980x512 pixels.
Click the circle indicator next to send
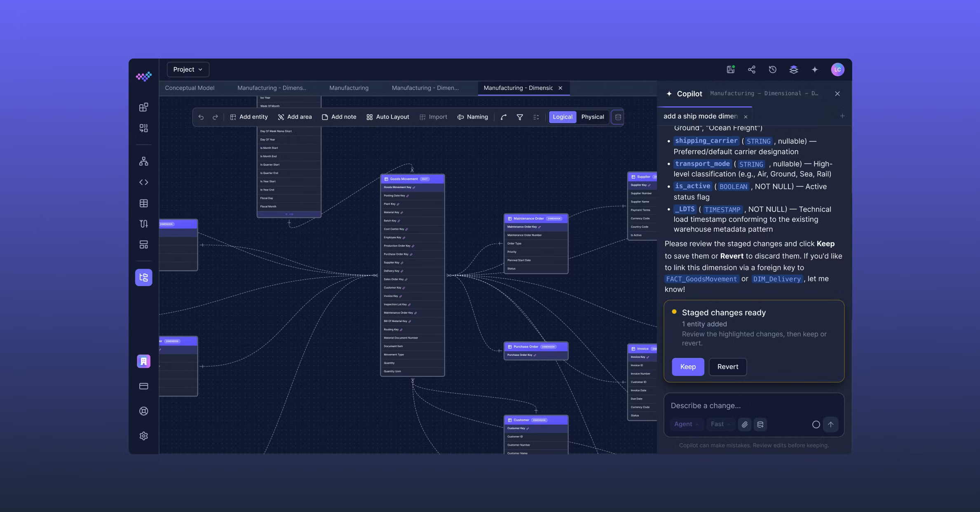pos(816,424)
